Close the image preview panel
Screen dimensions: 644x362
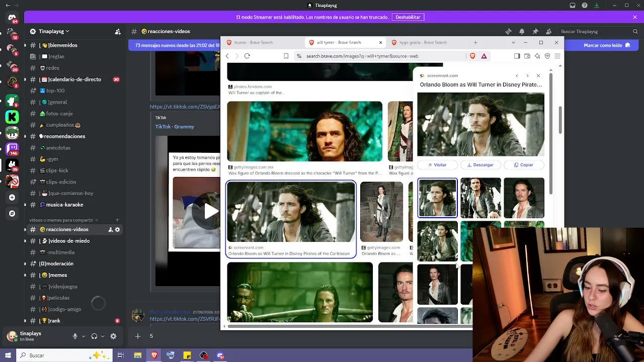[538, 76]
